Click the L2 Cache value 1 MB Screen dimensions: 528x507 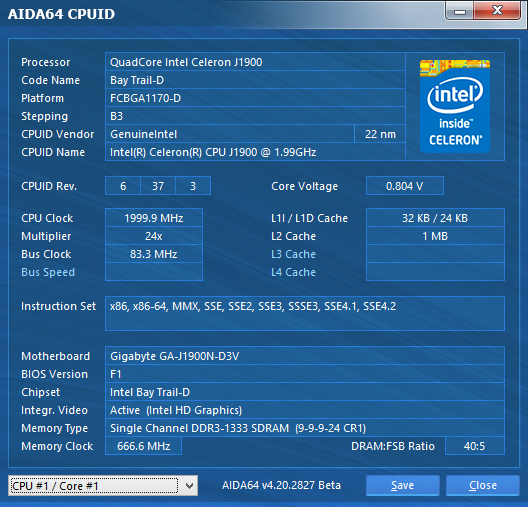(435, 236)
